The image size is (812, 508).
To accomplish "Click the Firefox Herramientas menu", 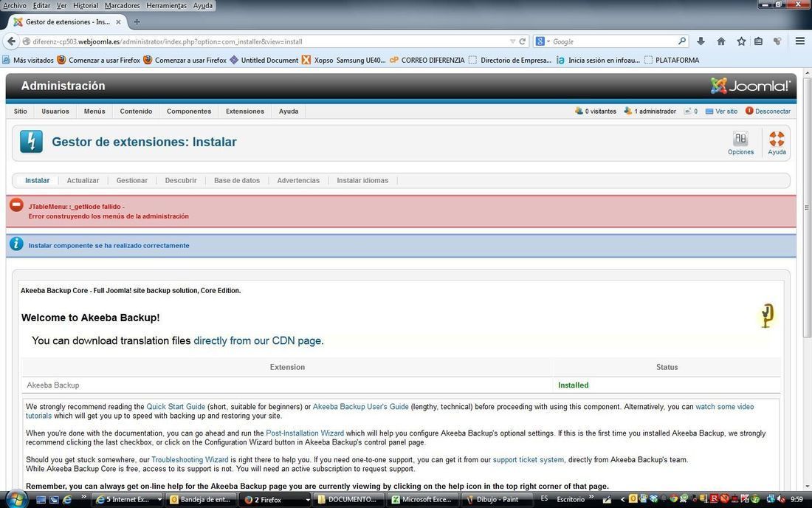I will click(166, 5).
